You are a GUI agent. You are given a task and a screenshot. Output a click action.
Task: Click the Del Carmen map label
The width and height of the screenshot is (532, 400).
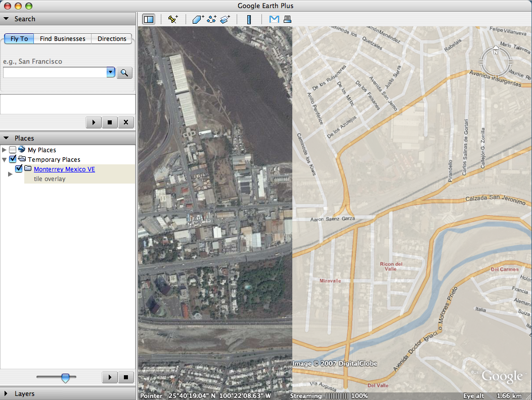coord(505,269)
